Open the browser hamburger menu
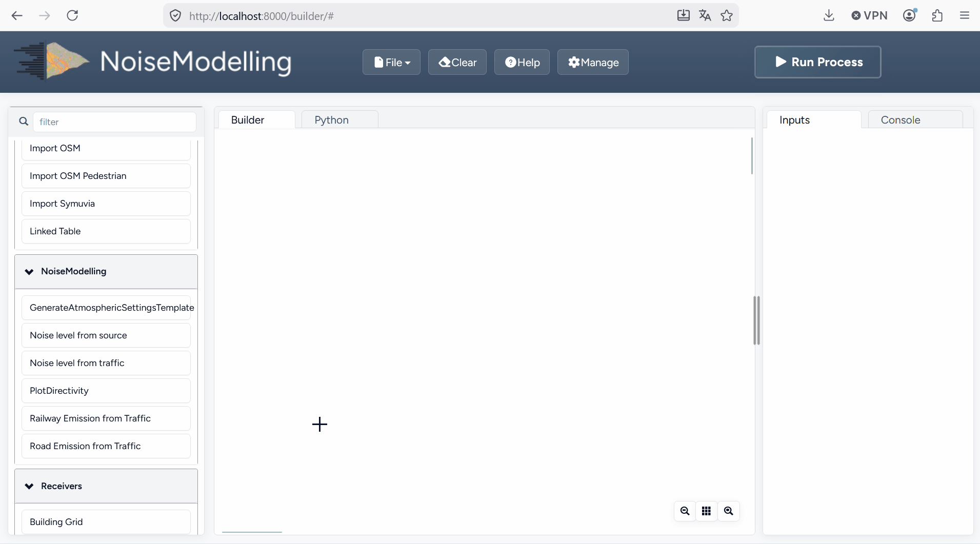 coord(964,15)
